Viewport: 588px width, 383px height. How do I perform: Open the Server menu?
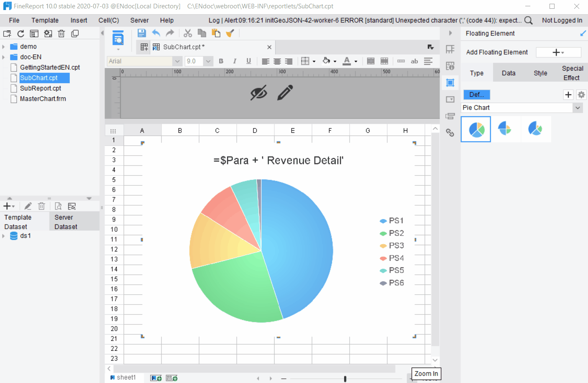[x=139, y=20]
